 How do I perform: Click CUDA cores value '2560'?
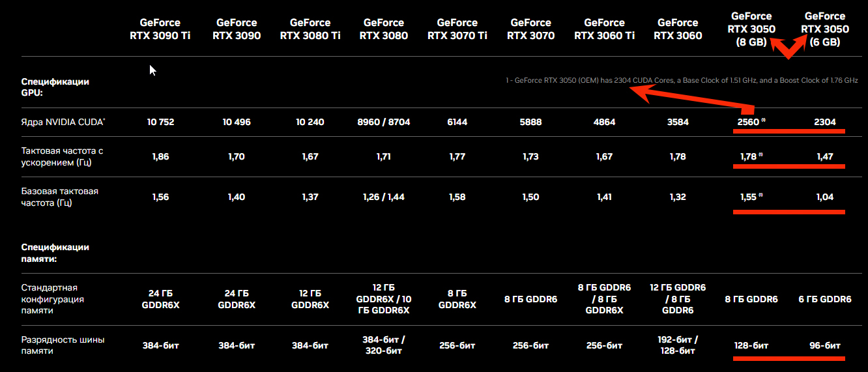pos(748,122)
